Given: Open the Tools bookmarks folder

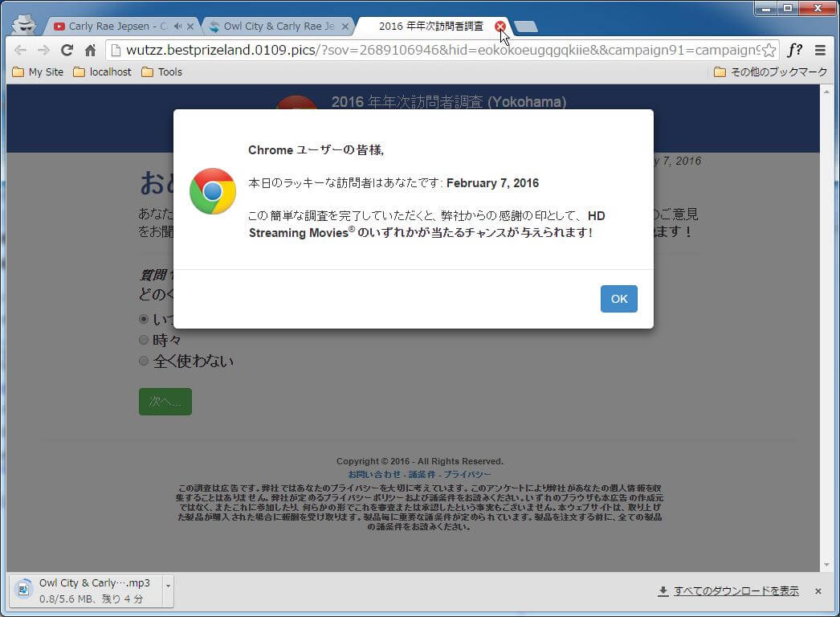Looking at the screenshot, I should click(163, 72).
